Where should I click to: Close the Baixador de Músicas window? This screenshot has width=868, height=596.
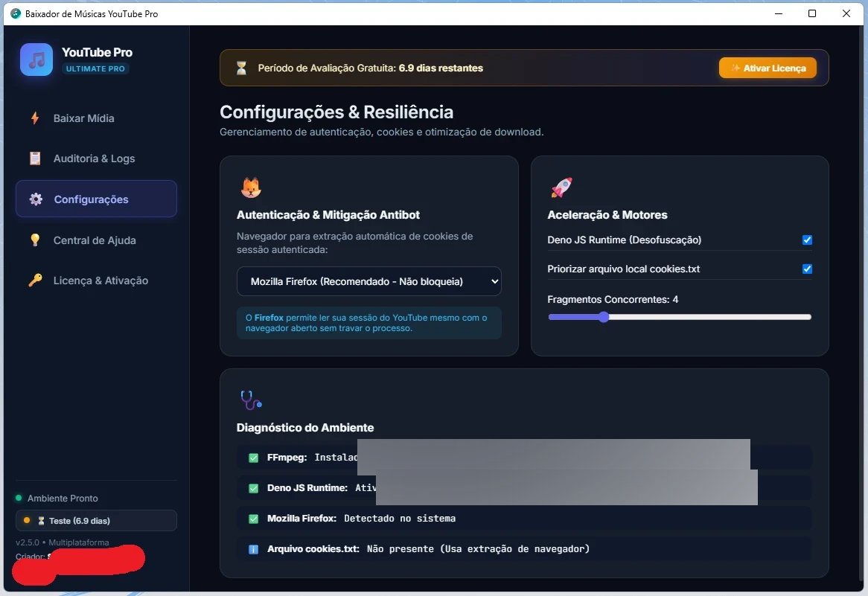tap(846, 14)
